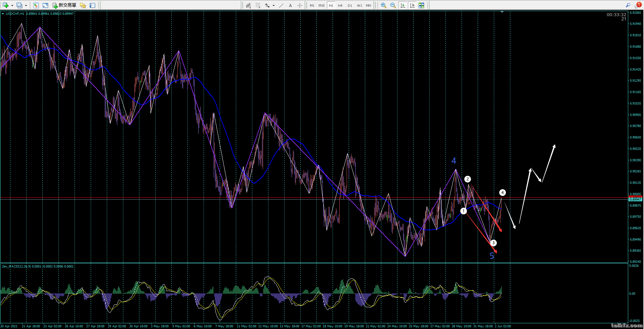Select the H1 timeframe button
The height and width of the screenshot is (329, 644).
(331, 5)
